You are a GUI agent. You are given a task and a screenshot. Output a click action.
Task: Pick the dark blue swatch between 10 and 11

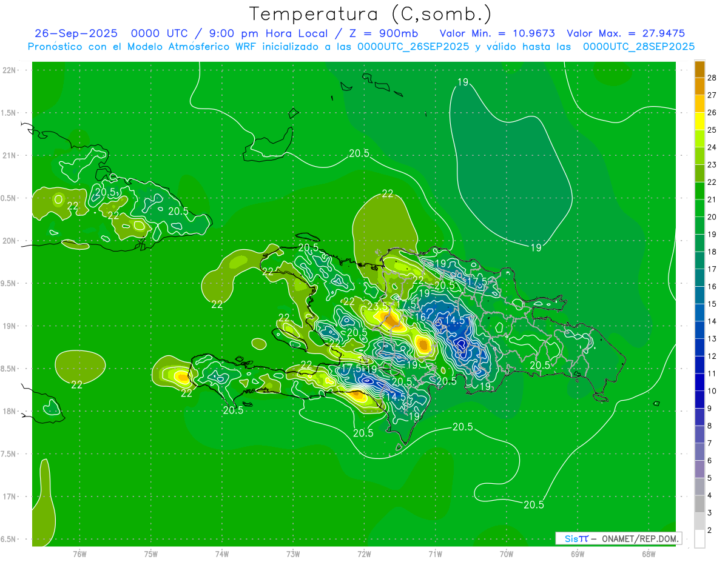coord(699,382)
